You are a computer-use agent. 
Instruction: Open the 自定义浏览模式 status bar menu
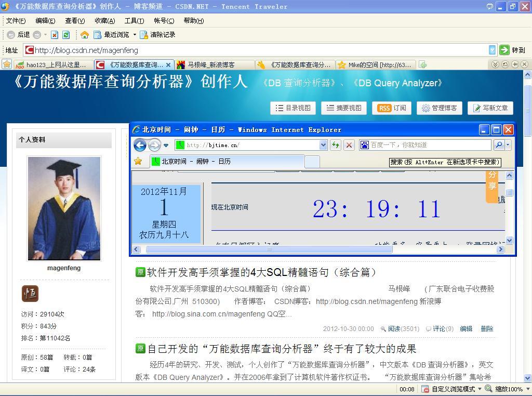(453, 389)
